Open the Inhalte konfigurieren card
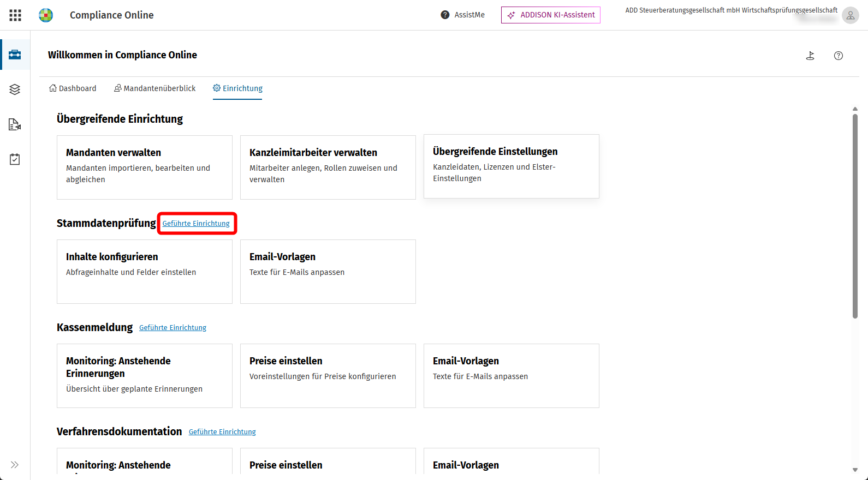Image resolution: width=868 pixels, height=480 pixels. [x=145, y=272]
